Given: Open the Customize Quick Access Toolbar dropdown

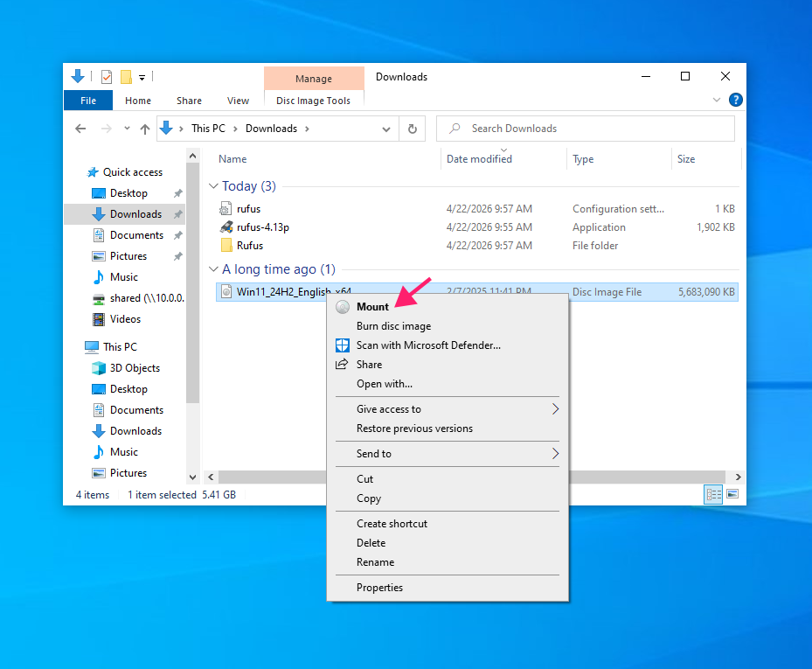Looking at the screenshot, I should 142,78.
